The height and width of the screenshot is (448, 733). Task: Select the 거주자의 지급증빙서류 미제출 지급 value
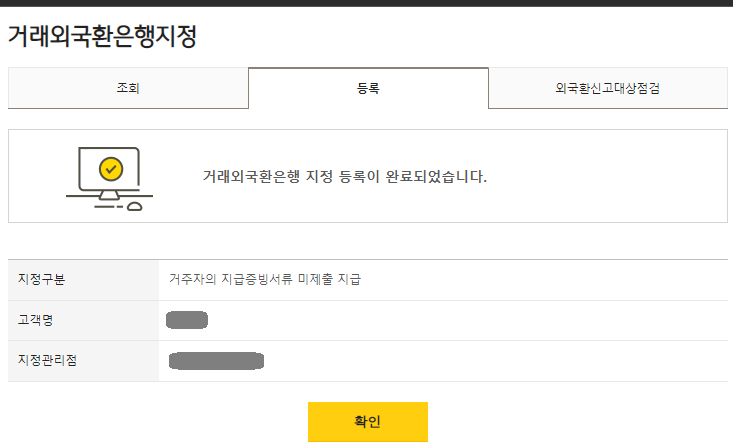pos(265,279)
